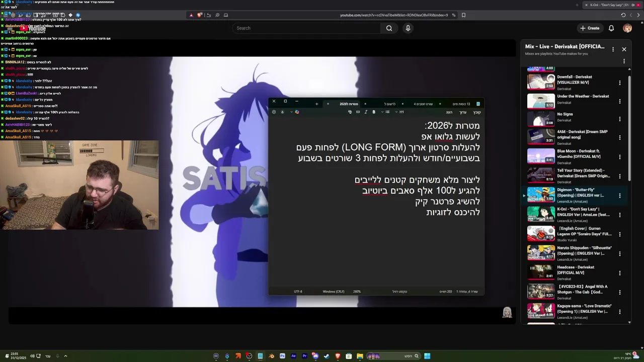Click the Notepad list formatting icon
The width and height of the screenshot is (644, 362).
pos(386,112)
